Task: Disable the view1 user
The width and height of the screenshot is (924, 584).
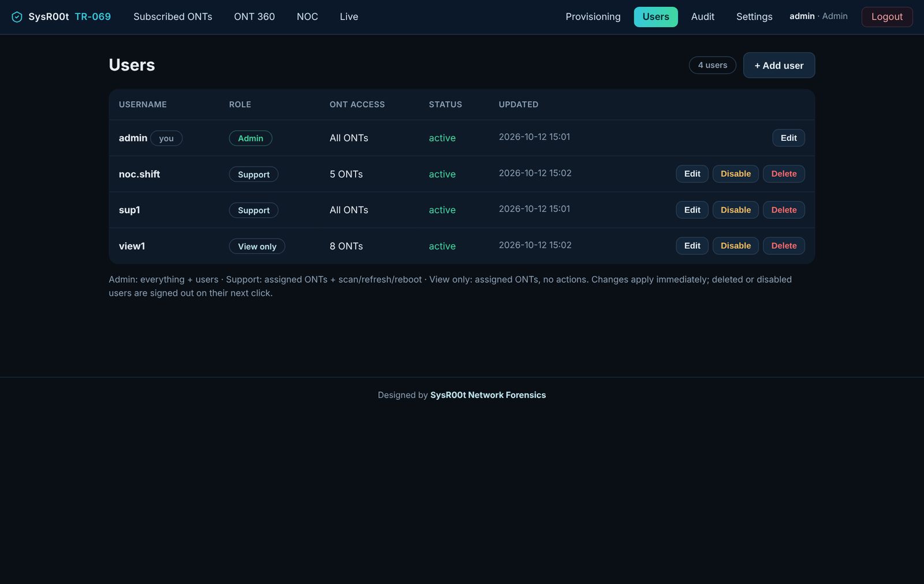Action: [x=735, y=245]
